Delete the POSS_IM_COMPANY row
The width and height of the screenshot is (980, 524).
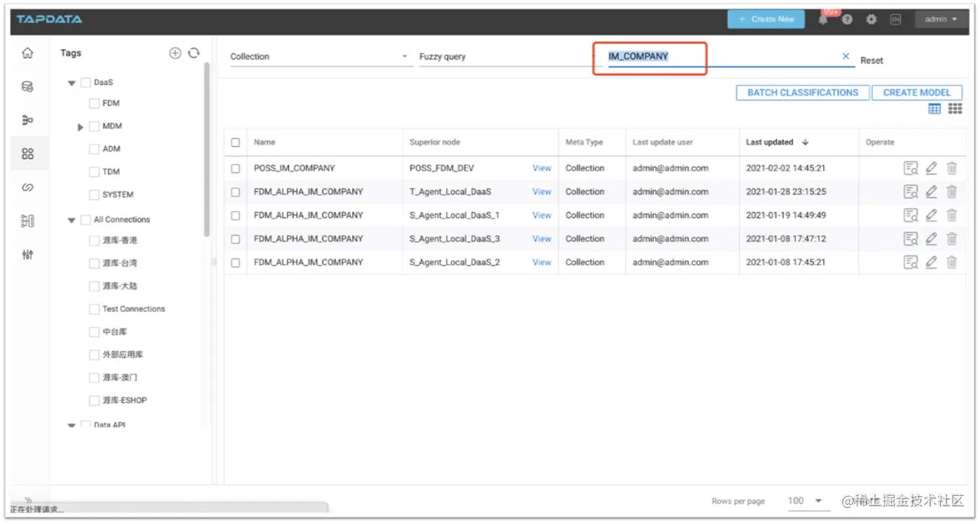coord(952,168)
